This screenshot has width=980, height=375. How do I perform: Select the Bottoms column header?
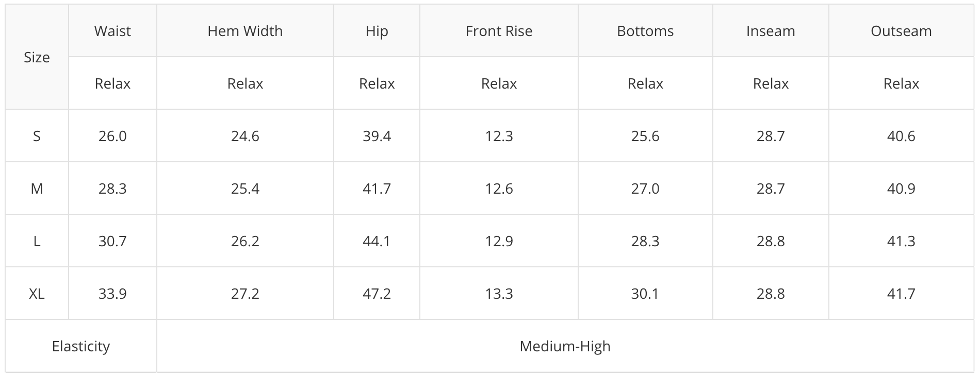point(645,31)
